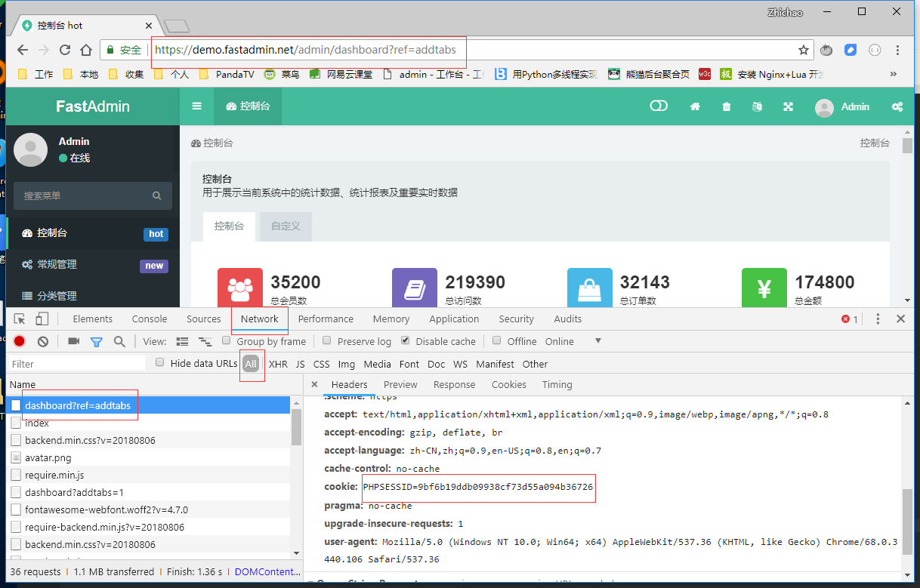Toggle the pill switch in FastAdmin header
The image size is (920, 588).
click(x=659, y=106)
